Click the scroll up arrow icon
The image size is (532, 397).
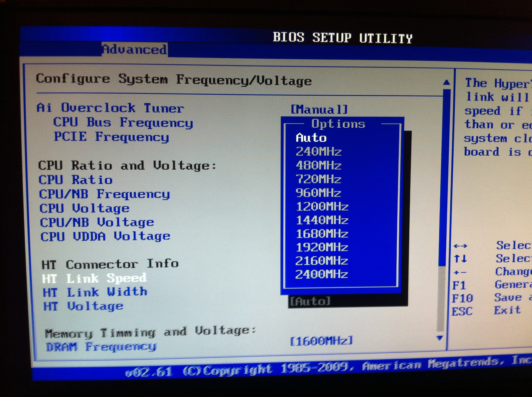point(446,83)
